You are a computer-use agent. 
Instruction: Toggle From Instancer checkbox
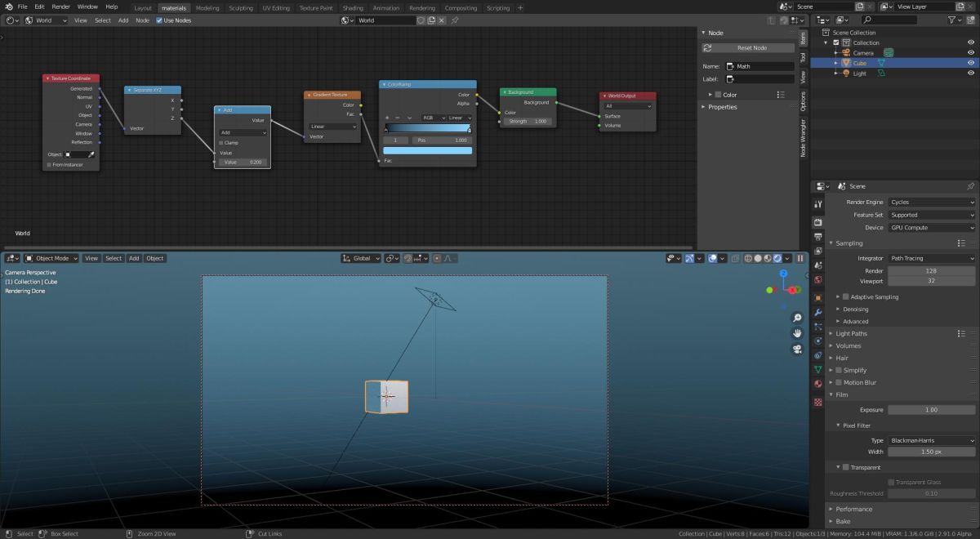[x=49, y=165]
